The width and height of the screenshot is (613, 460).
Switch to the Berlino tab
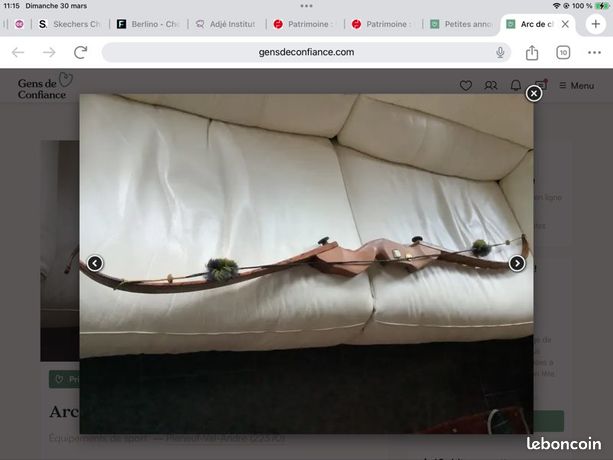tap(148, 24)
